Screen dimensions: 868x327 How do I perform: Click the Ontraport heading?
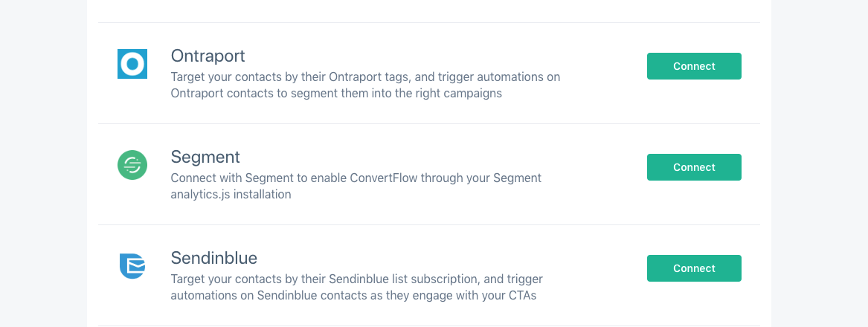pyautogui.click(x=208, y=56)
